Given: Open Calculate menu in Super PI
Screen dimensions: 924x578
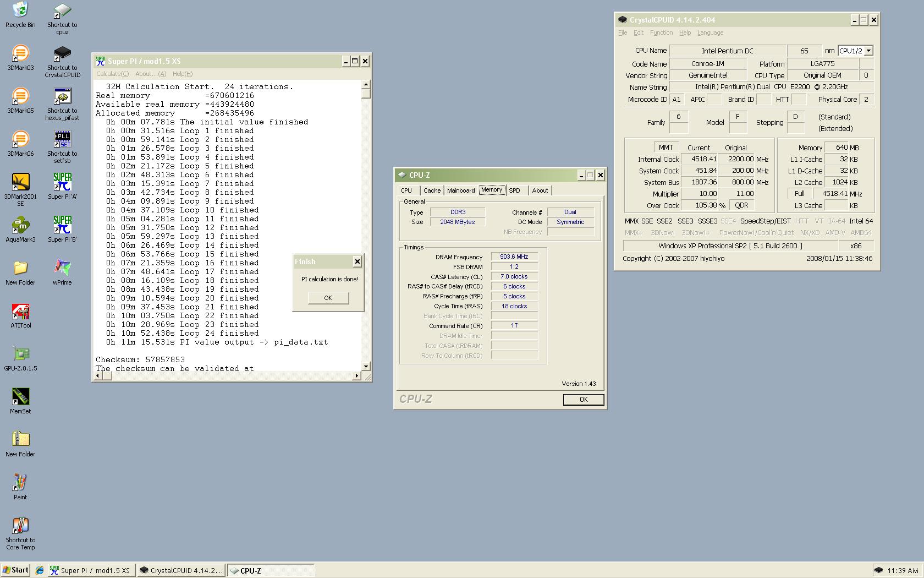Looking at the screenshot, I should pos(112,74).
